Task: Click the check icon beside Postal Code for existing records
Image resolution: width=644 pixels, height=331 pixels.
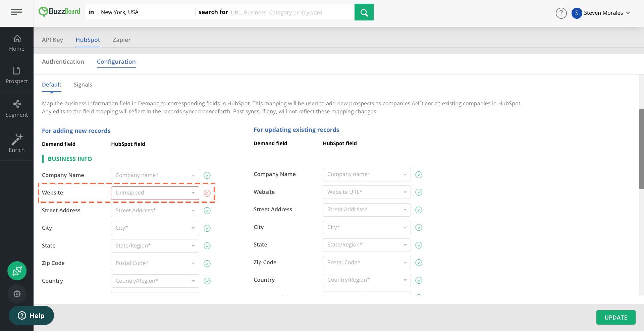Action: click(419, 263)
